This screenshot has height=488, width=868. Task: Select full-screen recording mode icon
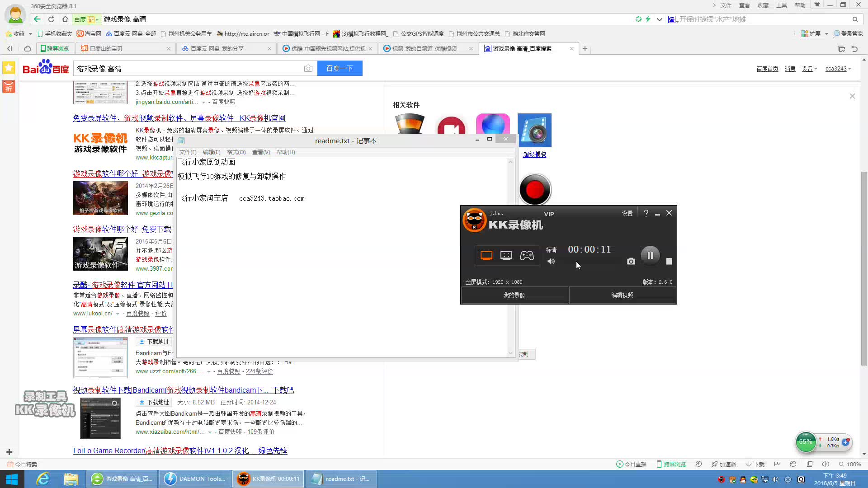(x=486, y=256)
